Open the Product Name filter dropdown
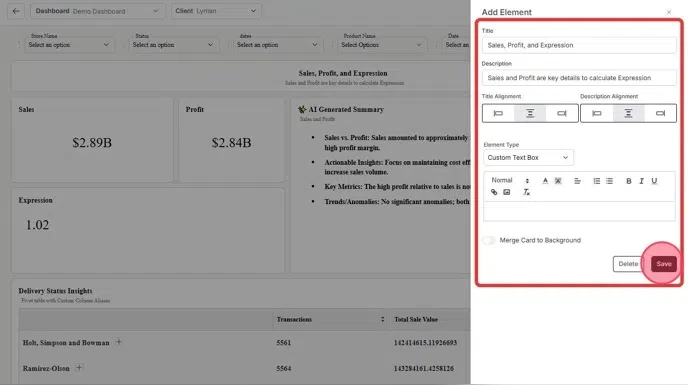The image size is (688, 385). [x=382, y=45]
